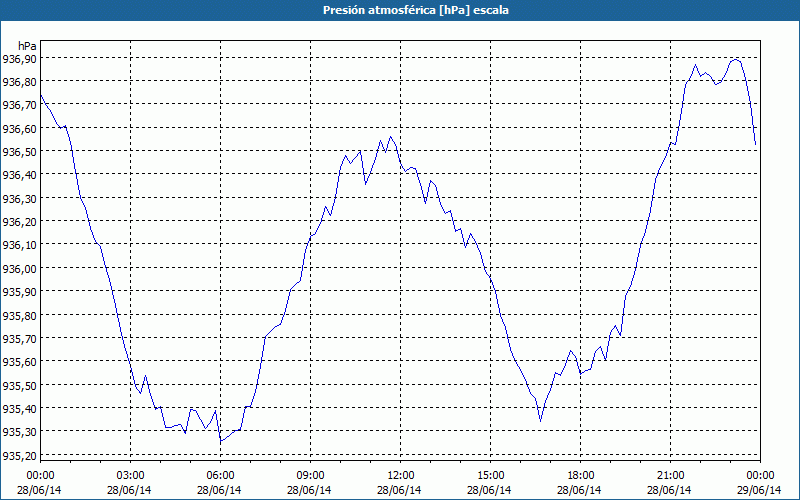Screen dimensions: 800x500
Task: Click the 21:00 time label
Action: click(670, 476)
